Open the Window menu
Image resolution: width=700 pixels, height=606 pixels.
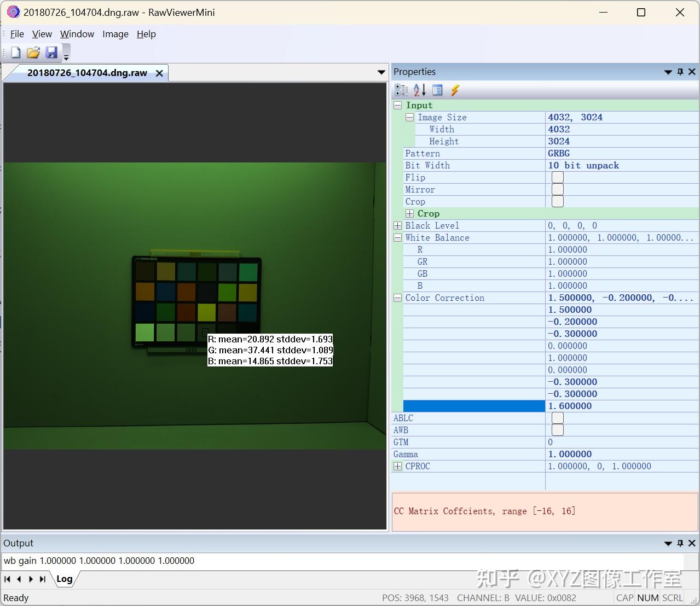[x=77, y=34]
